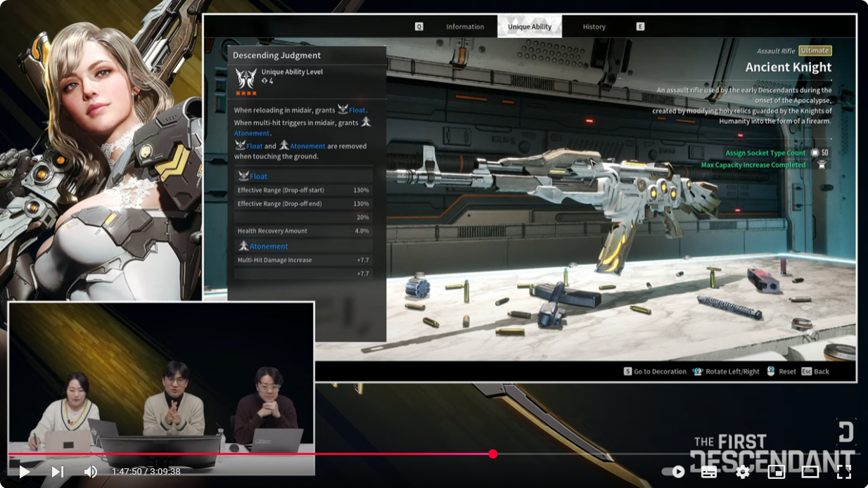Click the Float link before 'and Atonement'

(x=254, y=146)
